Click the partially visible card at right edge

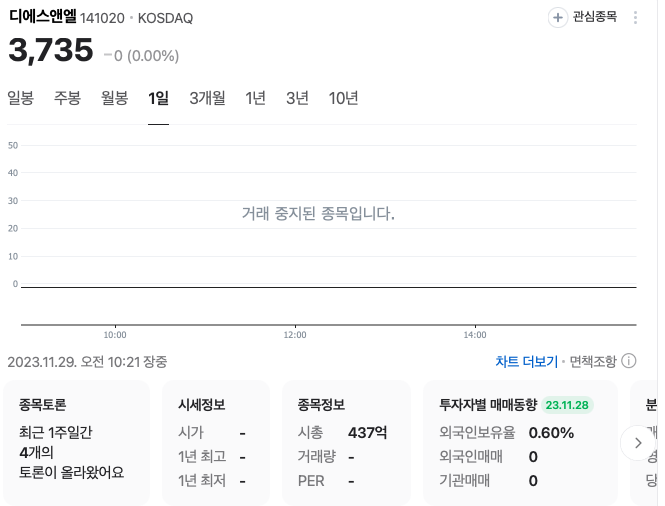pos(645,442)
